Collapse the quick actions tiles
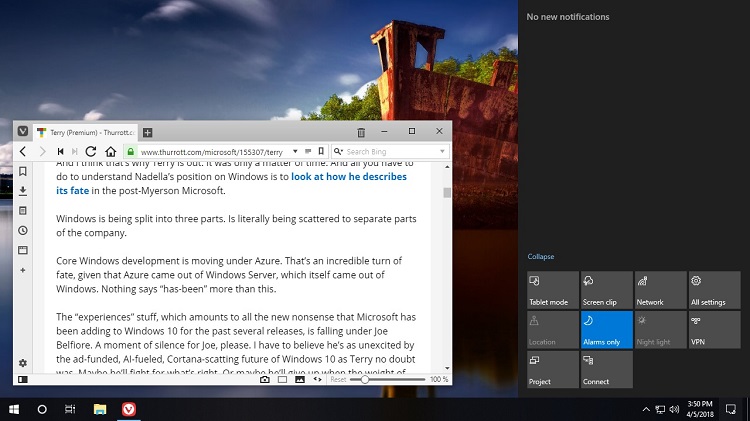 tap(540, 257)
